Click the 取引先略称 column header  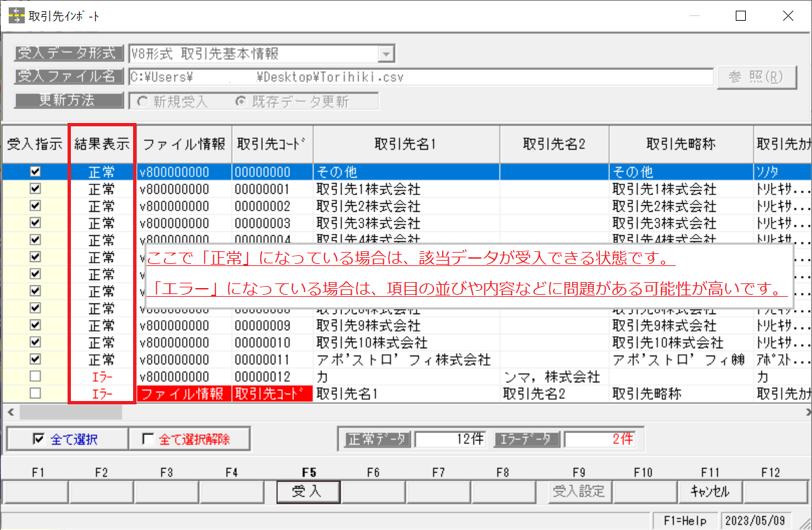coord(681,143)
